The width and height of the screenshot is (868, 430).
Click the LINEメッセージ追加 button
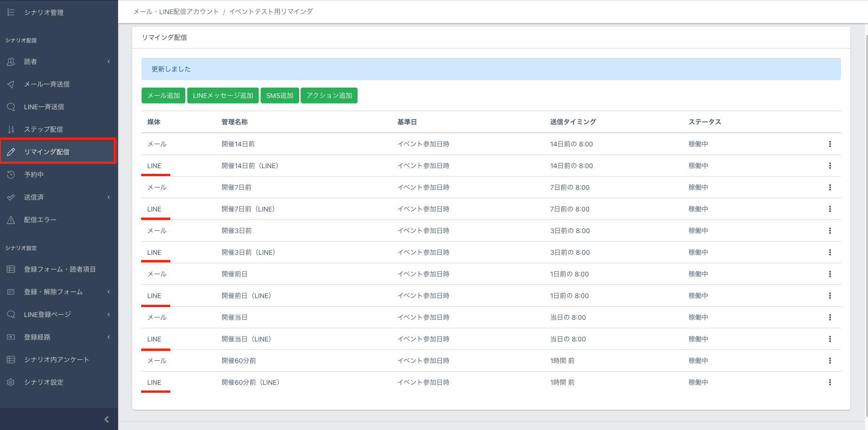click(x=223, y=96)
